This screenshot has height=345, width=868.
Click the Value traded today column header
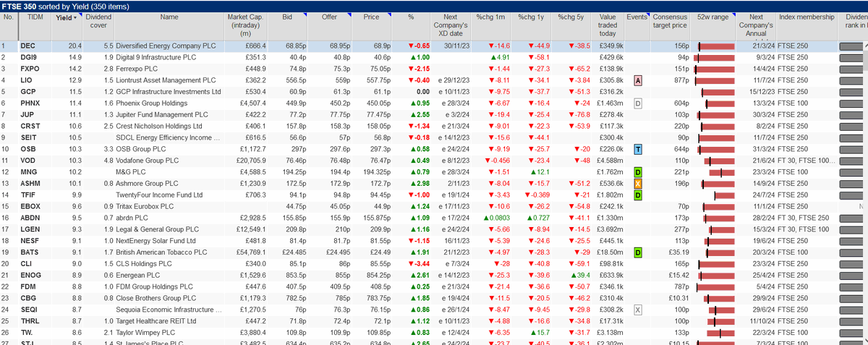point(608,25)
